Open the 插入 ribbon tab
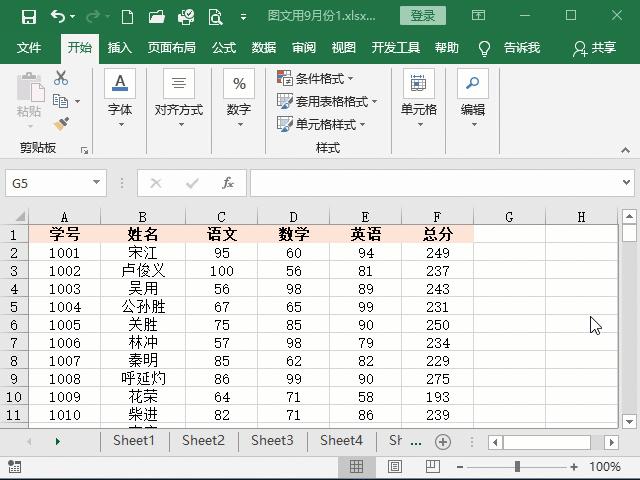The image size is (640, 480). click(120, 47)
